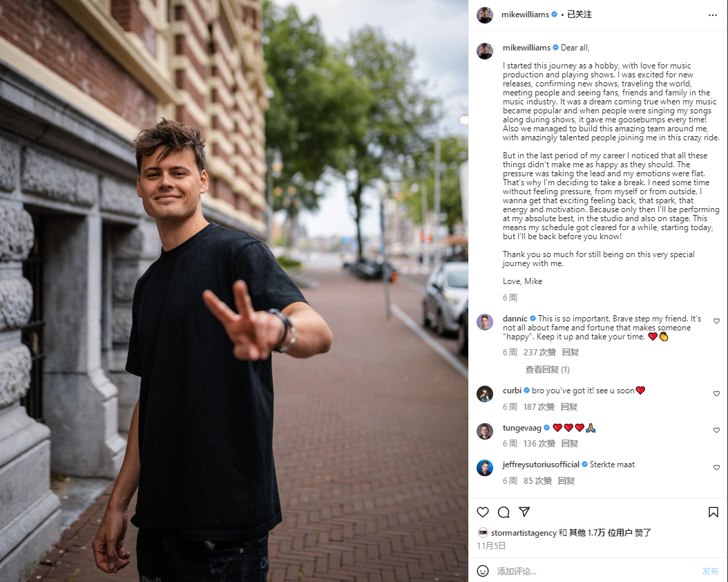Screen dimensions: 728x582
Task: Save post with the bookmark icon
Action: tap(713, 512)
